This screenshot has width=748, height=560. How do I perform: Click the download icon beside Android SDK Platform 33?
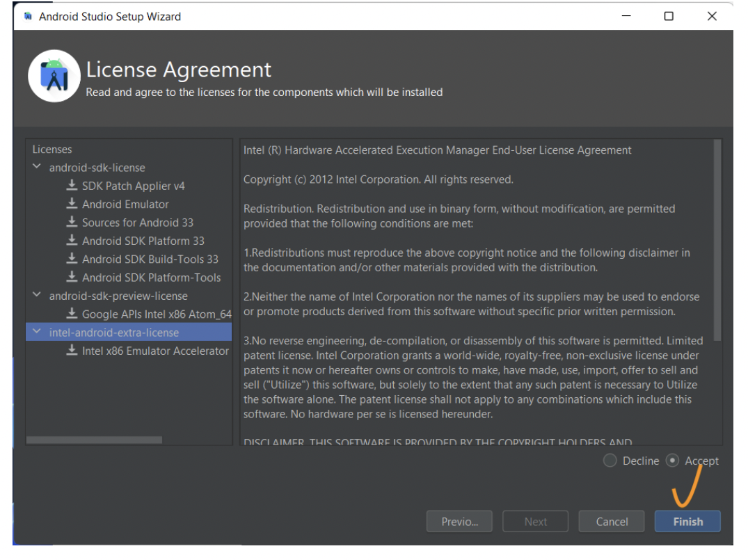tap(72, 241)
